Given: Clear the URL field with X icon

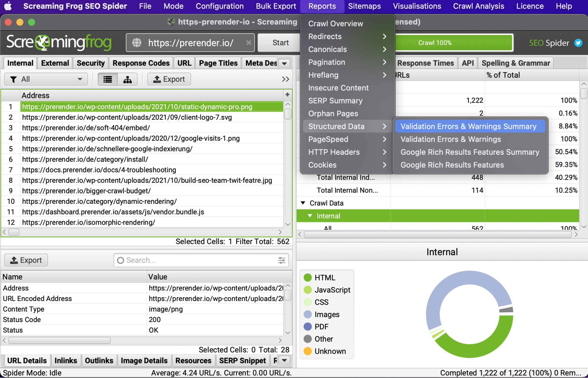Looking at the screenshot, I should coord(249,43).
